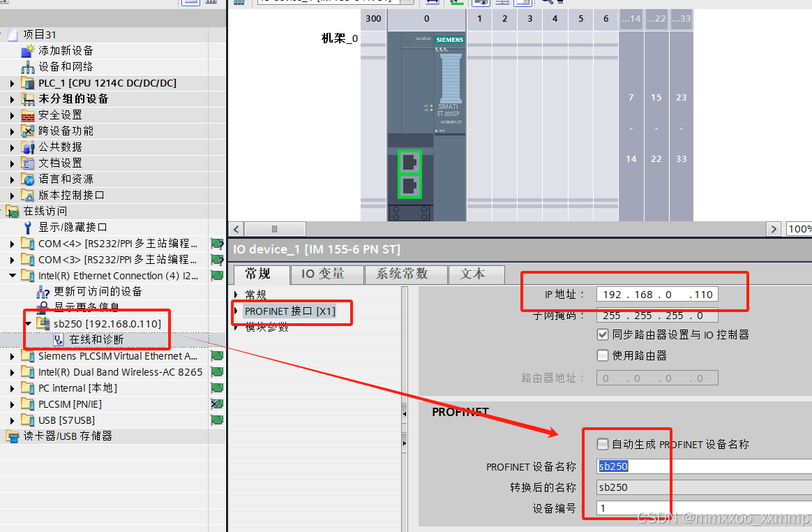Switch to the IO 变量 tab
The width and height of the screenshot is (812, 532).
point(326,274)
